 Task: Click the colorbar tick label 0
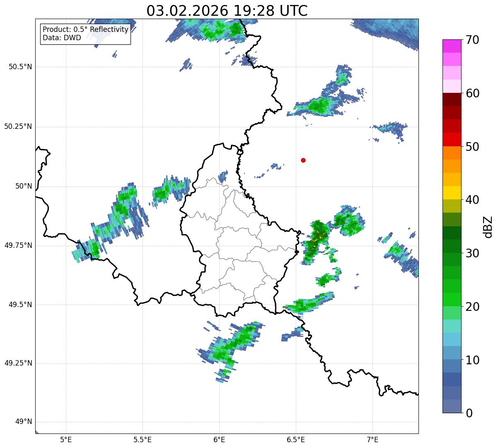(x=469, y=413)
